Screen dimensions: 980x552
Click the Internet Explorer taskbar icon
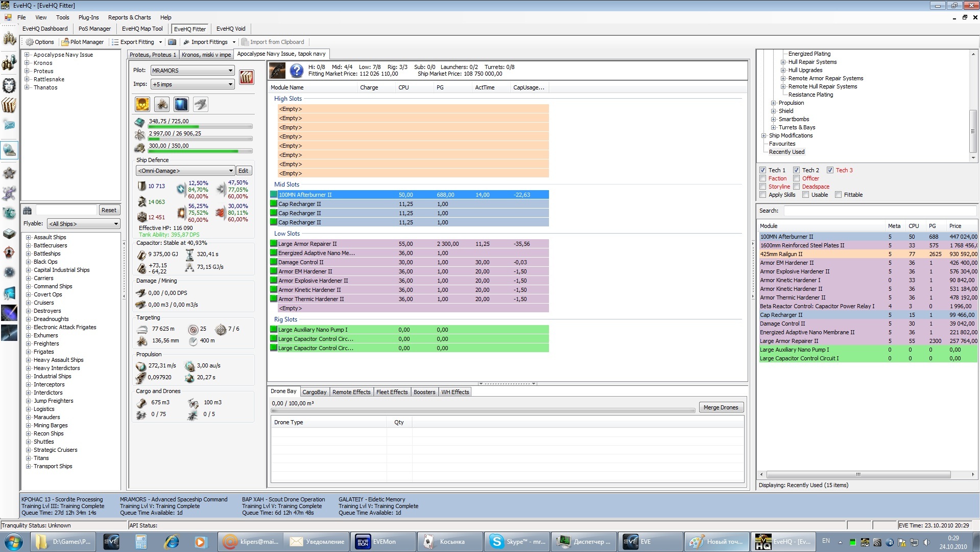coord(171,542)
